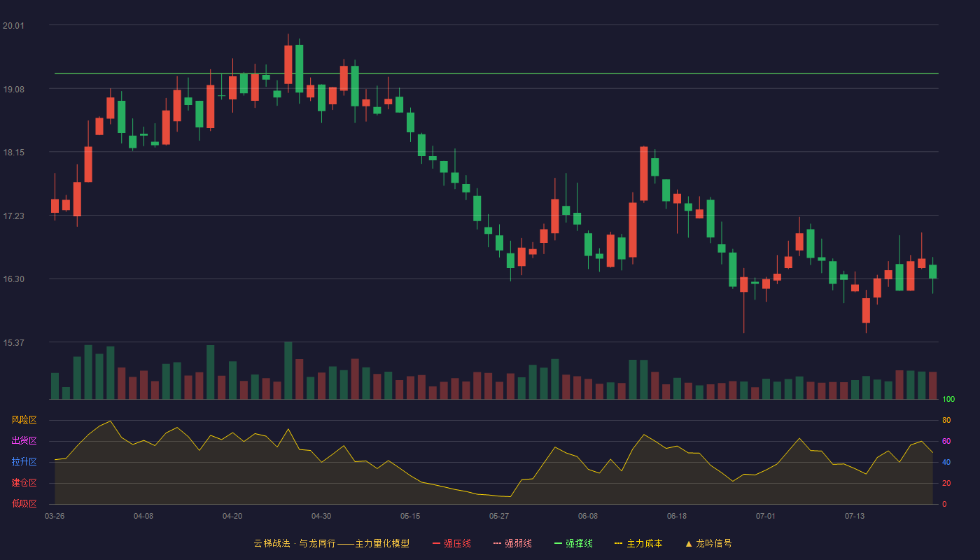
Task: Click the 04-30 date label
Action: tap(321, 516)
